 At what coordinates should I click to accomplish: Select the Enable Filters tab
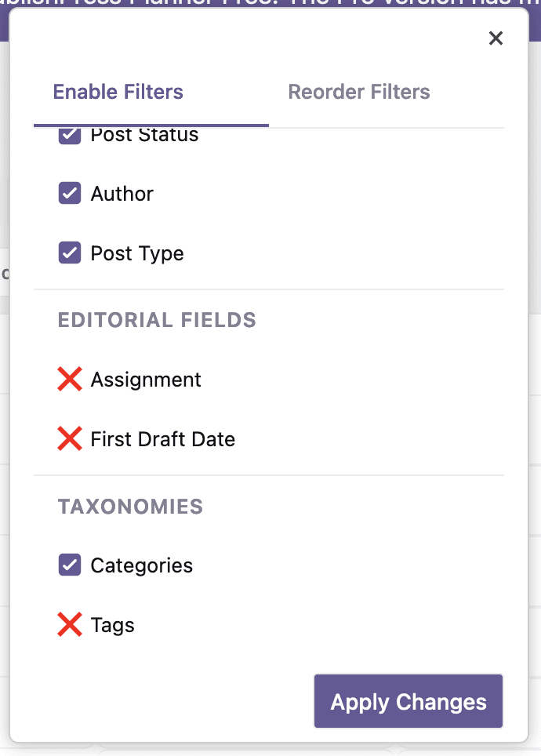coord(118,92)
